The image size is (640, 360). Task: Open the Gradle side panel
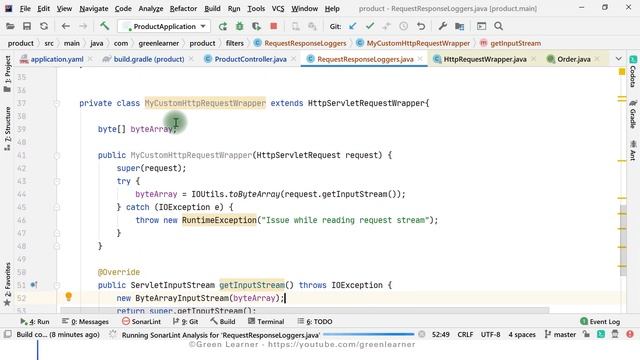(x=633, y=114)
